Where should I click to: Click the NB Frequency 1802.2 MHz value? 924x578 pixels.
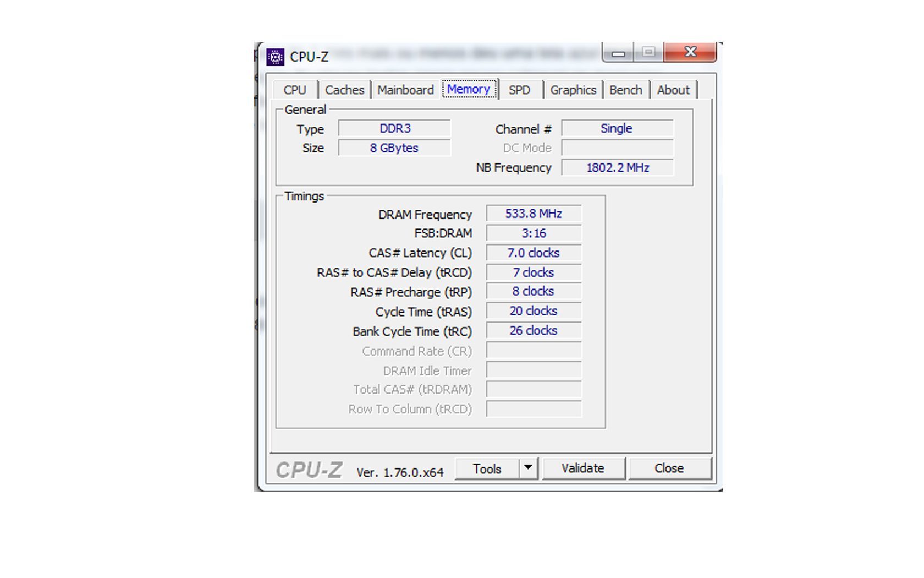click(x=617, y=168)
